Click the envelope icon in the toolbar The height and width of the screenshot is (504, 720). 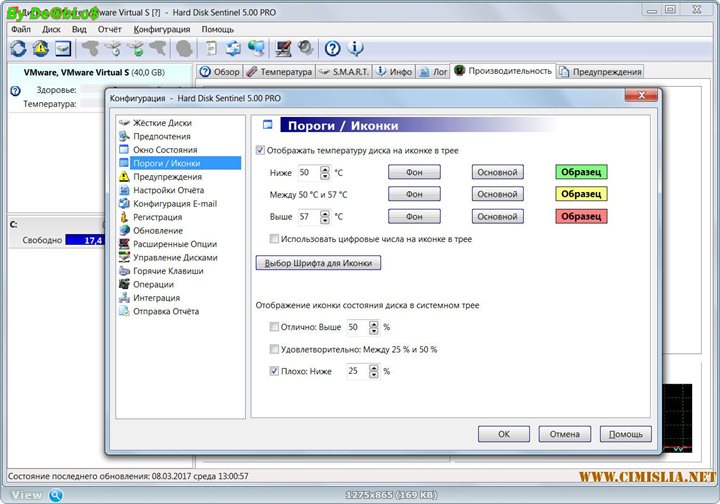click(63, 48)
